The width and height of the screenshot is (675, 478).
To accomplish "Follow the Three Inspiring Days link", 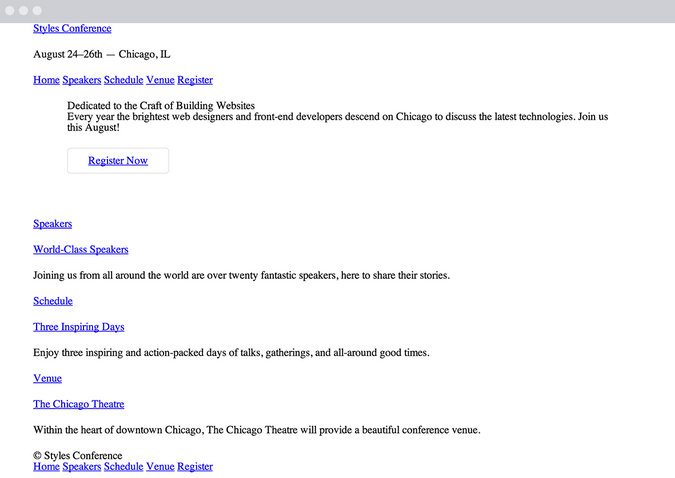I will click(79, 327).
